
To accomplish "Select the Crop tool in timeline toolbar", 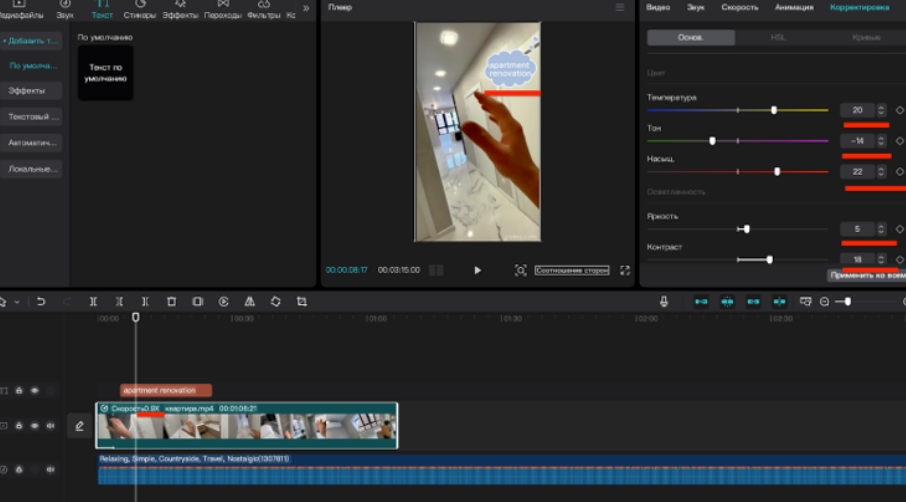I will click(x=301, y=301).
